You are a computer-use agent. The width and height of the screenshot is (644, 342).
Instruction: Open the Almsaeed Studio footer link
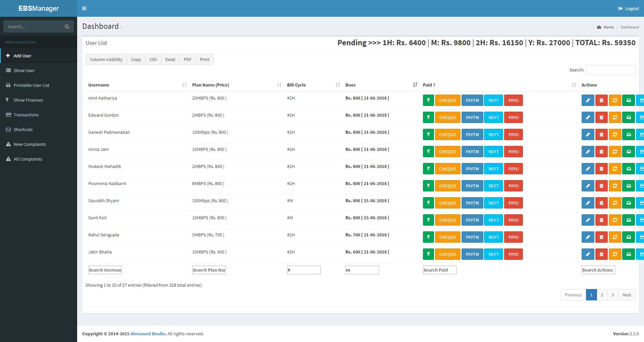click(x=148, y=334)
